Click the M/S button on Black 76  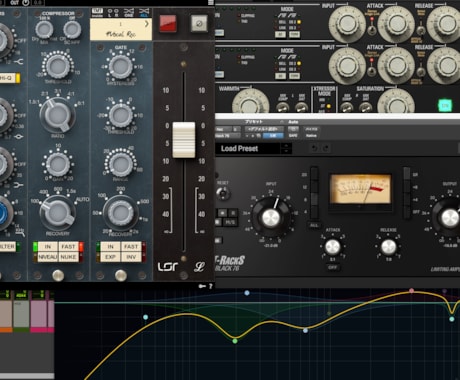230,222
